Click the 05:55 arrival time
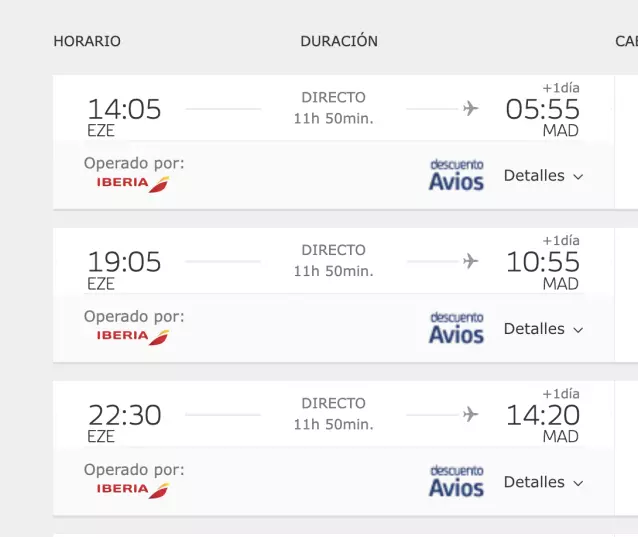638x537 pixels. (x=542, y=109)
